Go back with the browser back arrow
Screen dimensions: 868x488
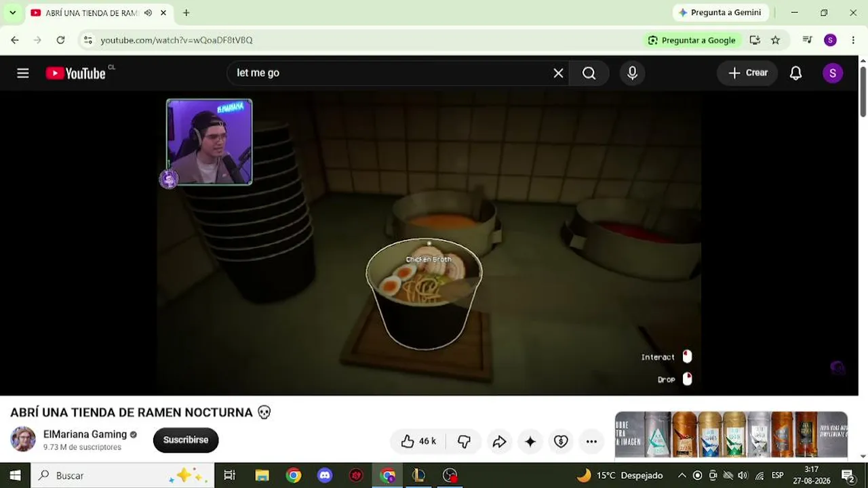tap(15, 40)
